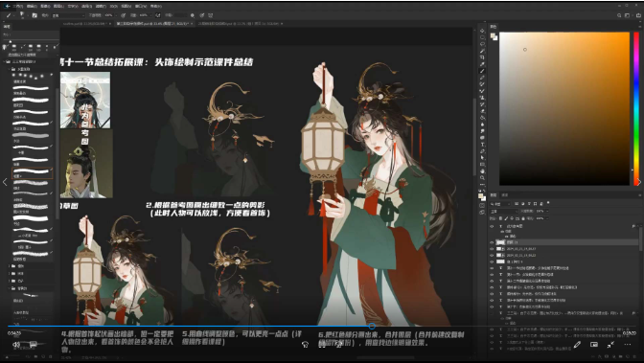Select the Eyedropper tool
The width and height of the screenshot is (644, 363).
[482, 64]
